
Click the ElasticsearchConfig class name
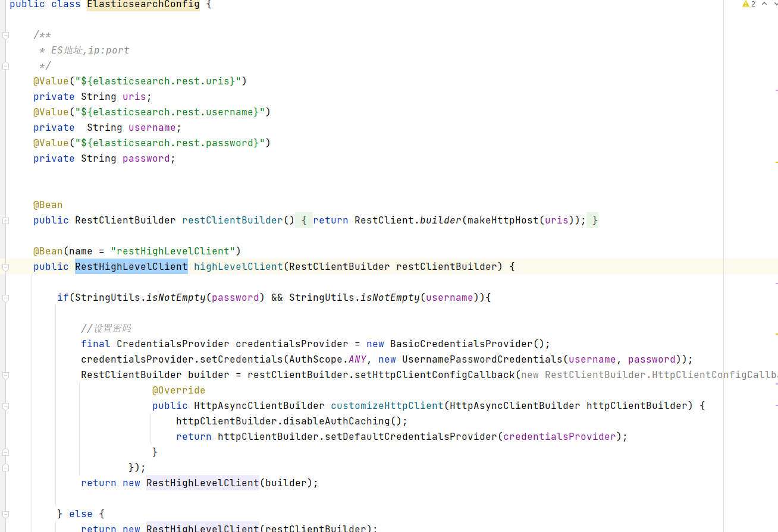[143, 4]
